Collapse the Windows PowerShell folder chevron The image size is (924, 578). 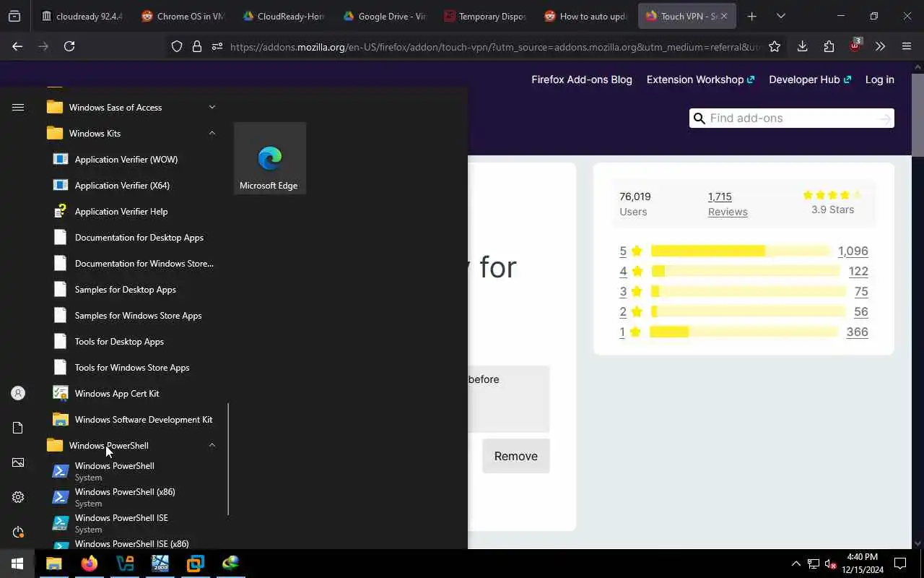(212, 445)
